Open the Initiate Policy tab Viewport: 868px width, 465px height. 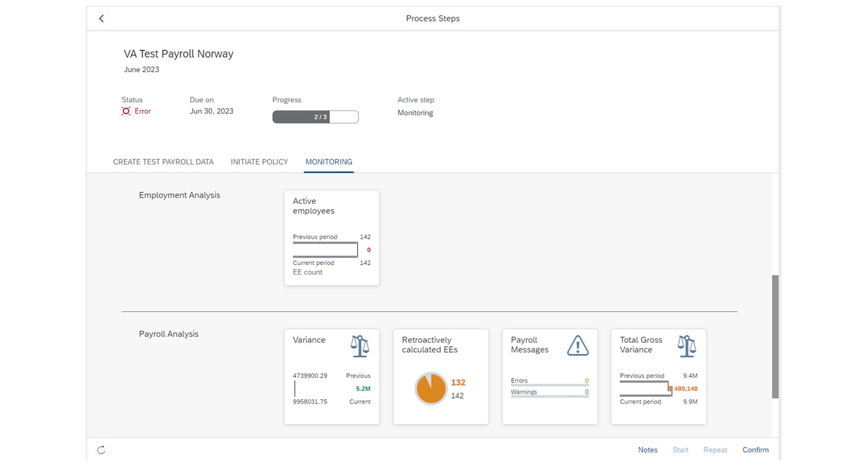tap(259, 162)
